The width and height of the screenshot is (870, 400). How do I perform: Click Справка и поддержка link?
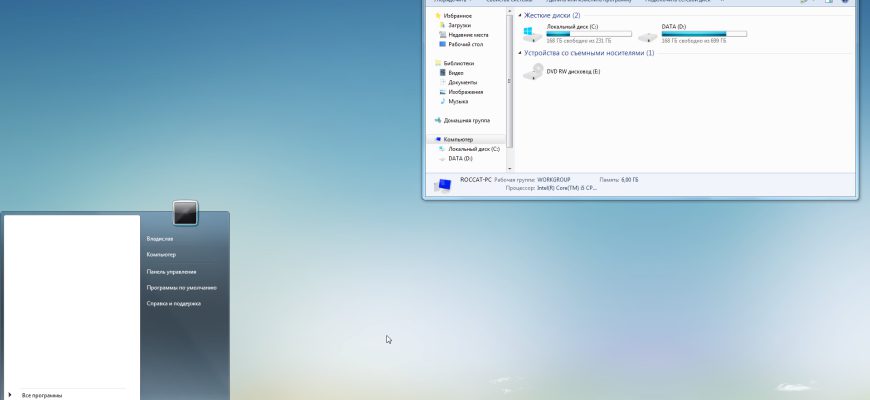coord(173,304)
